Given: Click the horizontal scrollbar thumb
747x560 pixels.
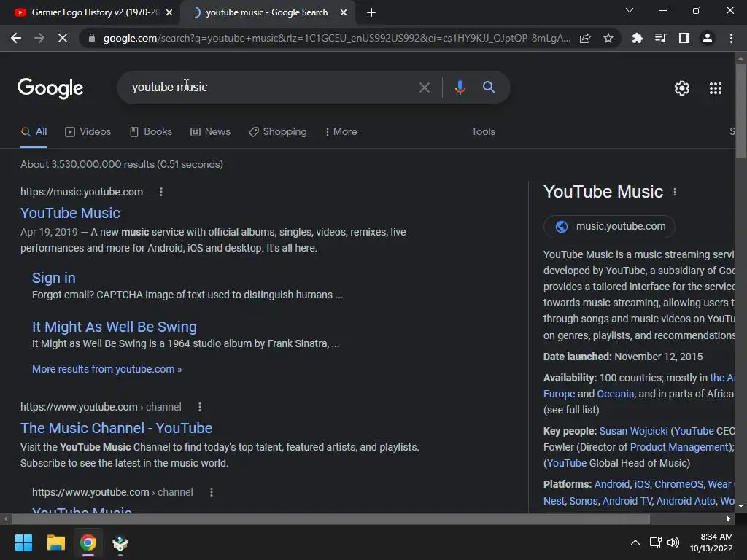Looking at the screenshot, I should click(330, 518).
